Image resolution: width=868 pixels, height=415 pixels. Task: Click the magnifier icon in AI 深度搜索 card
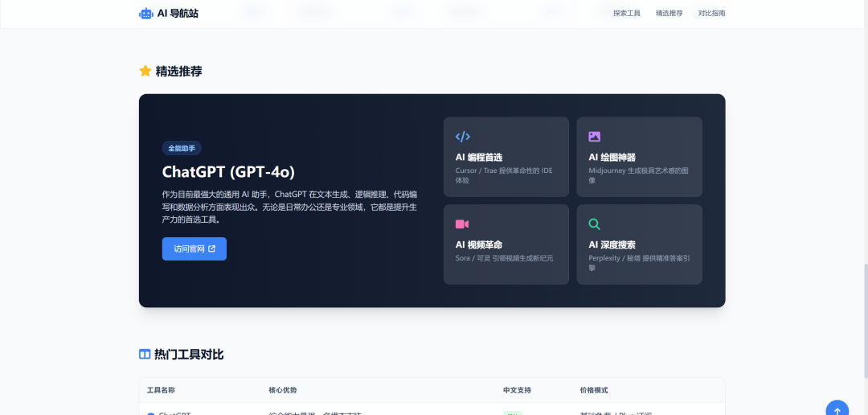(595, 224)
